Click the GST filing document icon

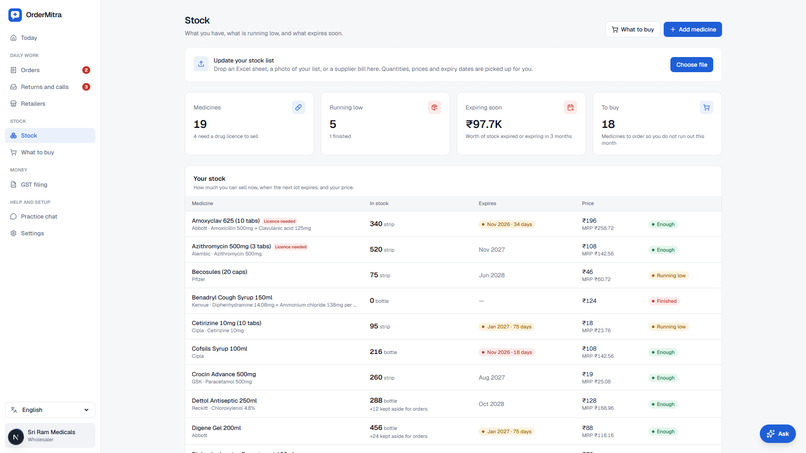tap(13, 185)
